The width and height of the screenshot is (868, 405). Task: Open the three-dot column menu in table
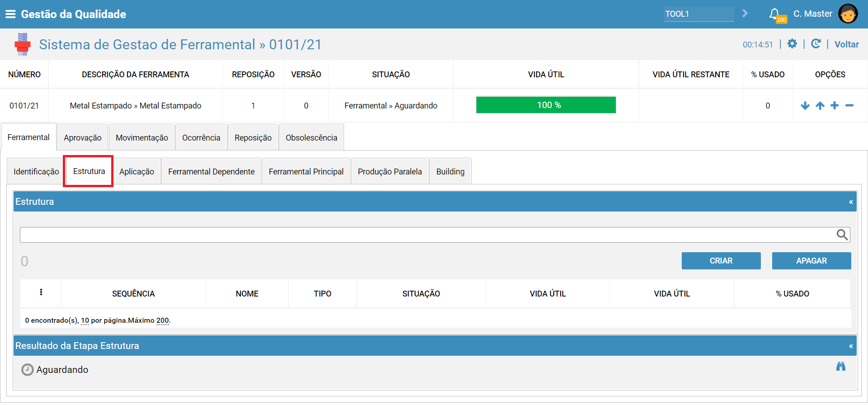[x=41, y=292]
